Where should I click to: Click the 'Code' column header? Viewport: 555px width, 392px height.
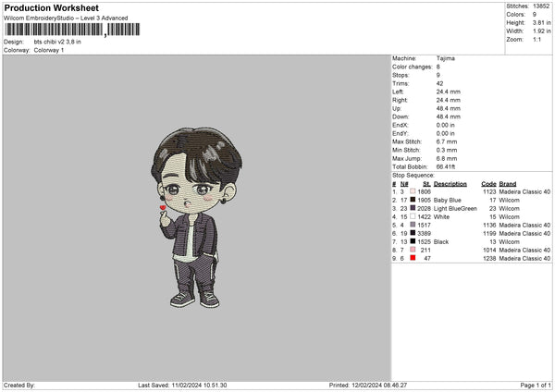[488, 184]
